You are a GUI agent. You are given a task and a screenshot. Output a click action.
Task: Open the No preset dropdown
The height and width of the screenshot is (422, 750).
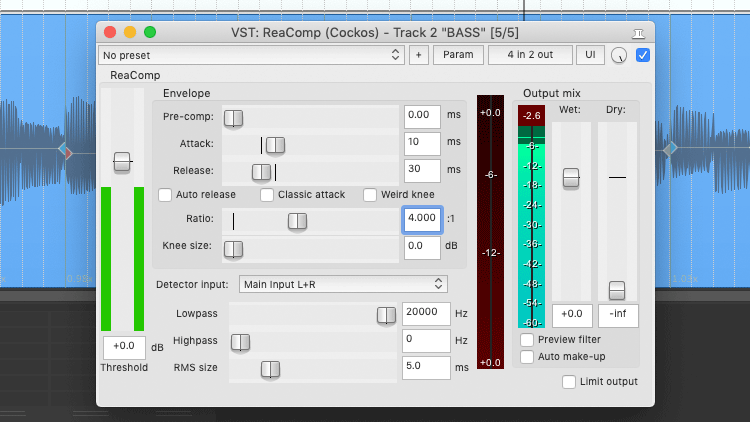(251, 55)
